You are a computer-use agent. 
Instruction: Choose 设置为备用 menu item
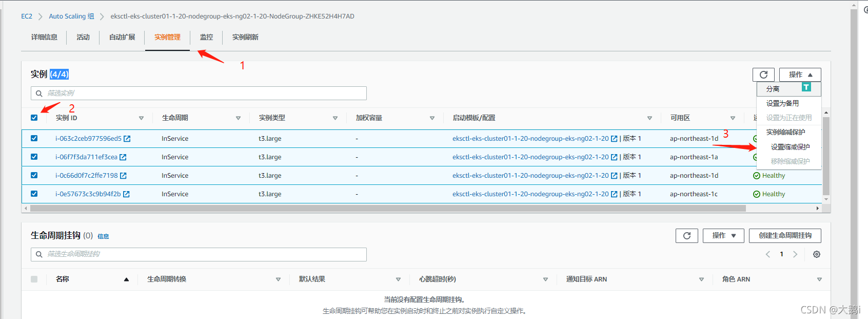[789, 103]
